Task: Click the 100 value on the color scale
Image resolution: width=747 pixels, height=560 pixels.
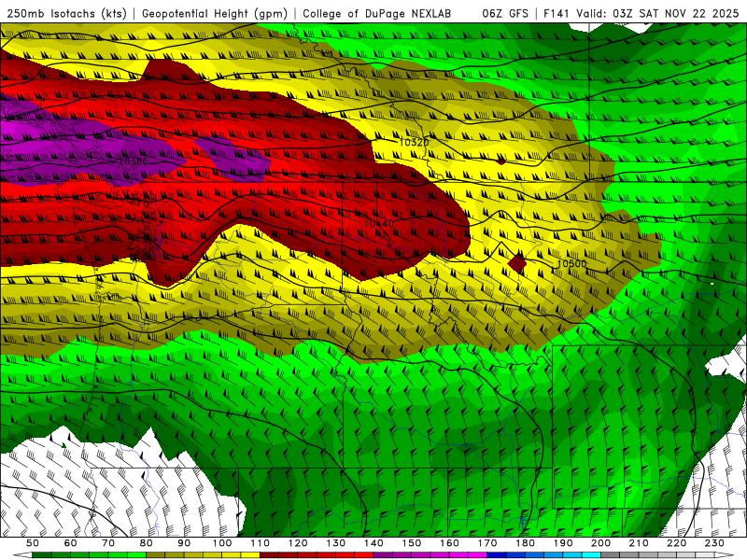Action: [222, 543]
